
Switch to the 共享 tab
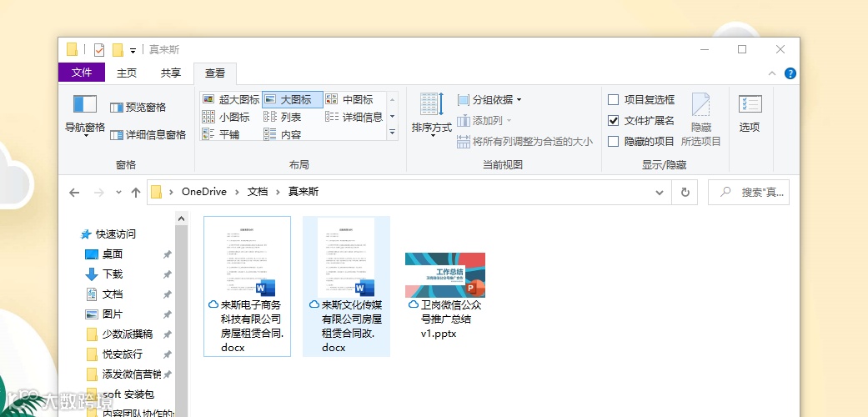tap(170, 73)
